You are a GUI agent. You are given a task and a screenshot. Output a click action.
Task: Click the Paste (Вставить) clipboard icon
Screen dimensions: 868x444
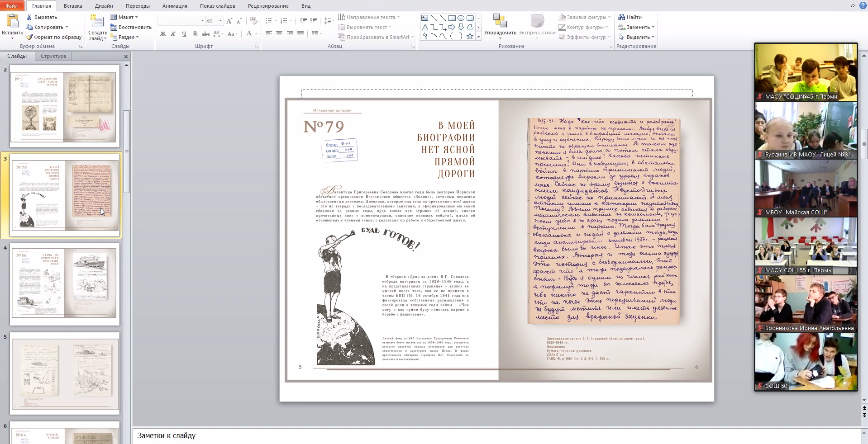click(x=12, y=21)
